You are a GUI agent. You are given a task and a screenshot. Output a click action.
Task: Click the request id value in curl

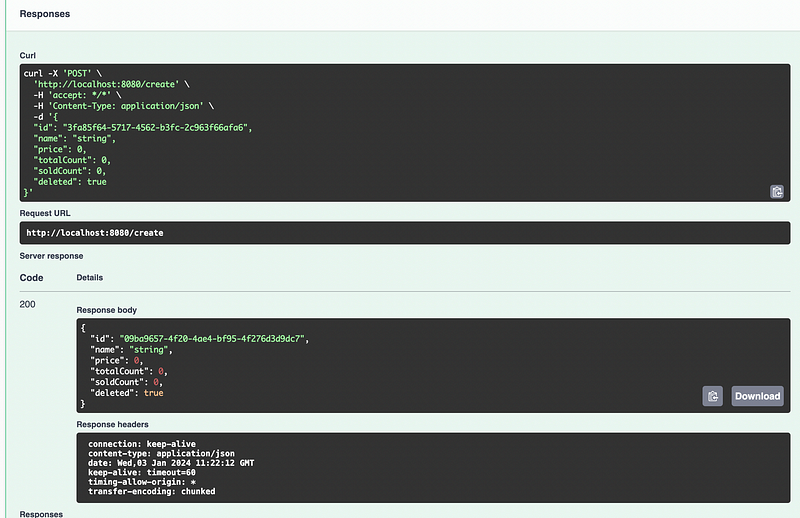click(x=157, y=128)
